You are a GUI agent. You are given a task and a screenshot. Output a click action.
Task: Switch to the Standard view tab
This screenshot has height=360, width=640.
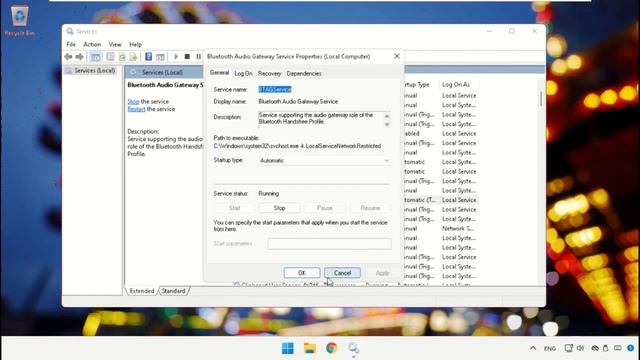point(173,291)
